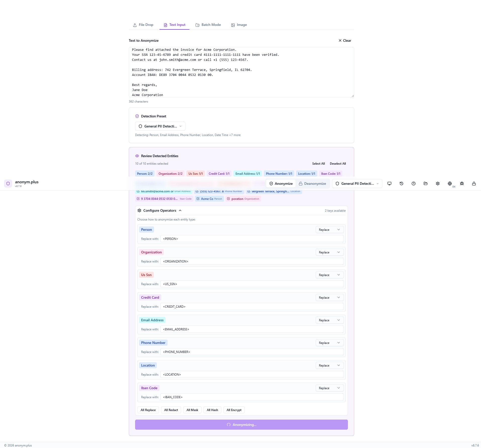The image size is (481, 448).
Task: Uncheck the 'poration' Organization entity checkbox
Action: 228,199
